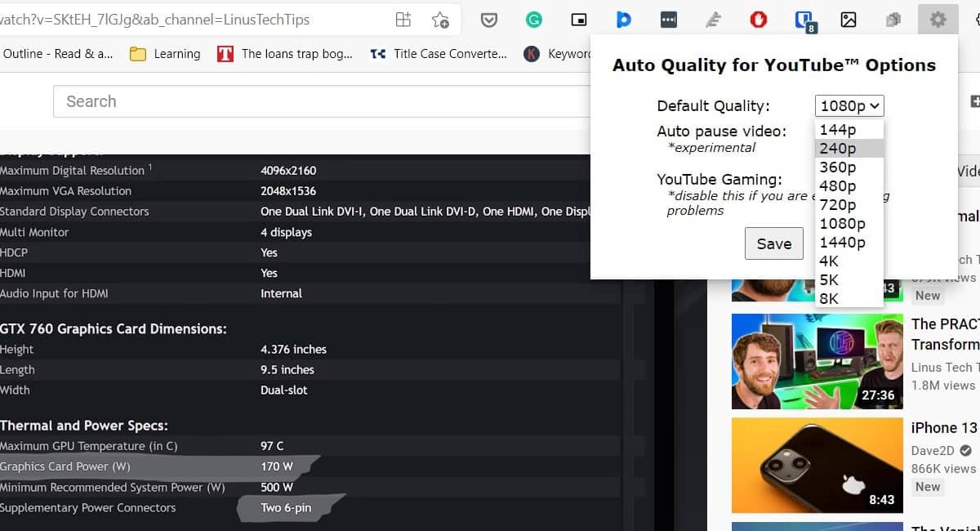Open the red hand blocker extension
This screenshot has height=531, width=980.
point(759,20)
